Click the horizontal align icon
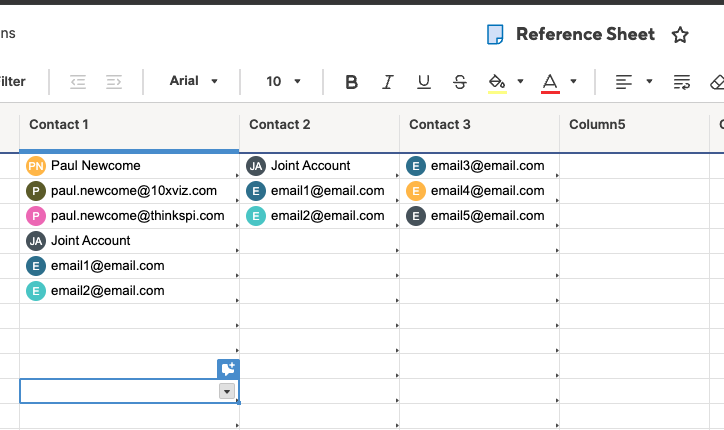This screenshot has height=430, width=724. (623, 82)
